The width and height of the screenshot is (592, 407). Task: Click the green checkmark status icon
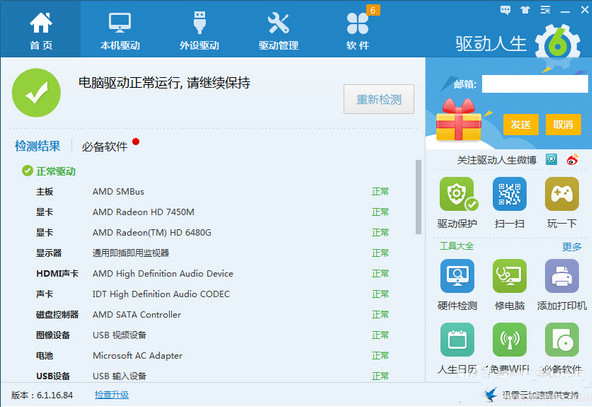[36, 92]
